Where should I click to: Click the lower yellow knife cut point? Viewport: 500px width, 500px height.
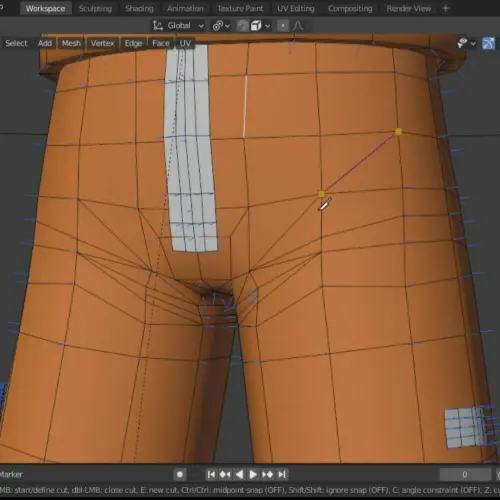pyautogui.click(x=321, y=194)
